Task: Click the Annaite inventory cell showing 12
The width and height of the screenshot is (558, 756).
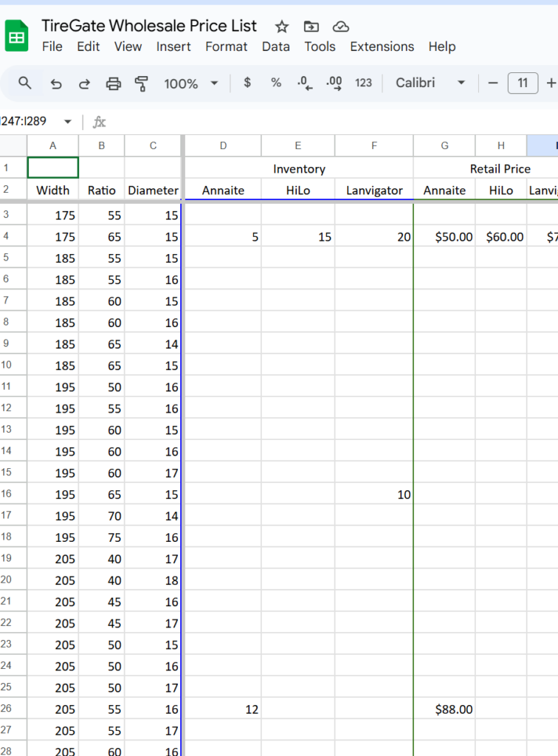Action: click(x=223, y=709)
